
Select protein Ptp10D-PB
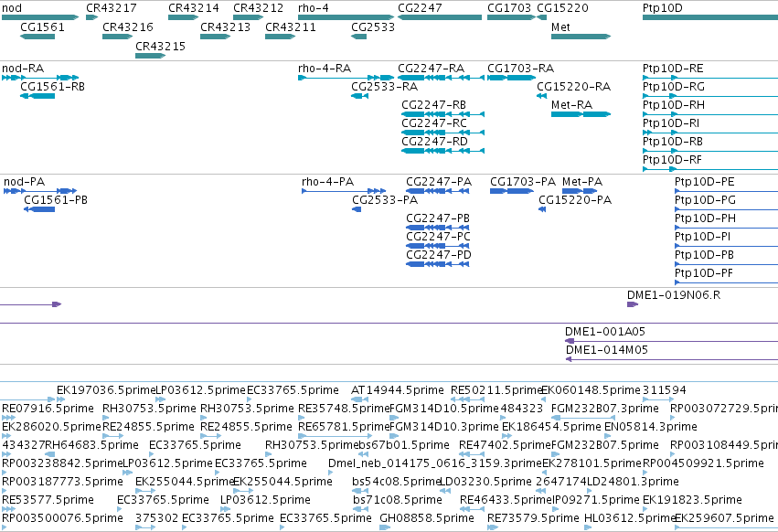pos(727,264)
